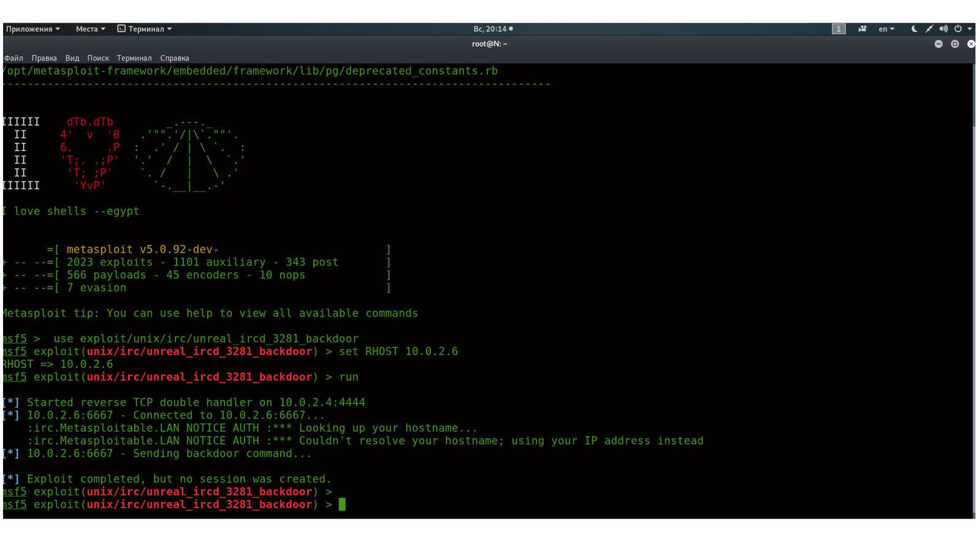The image size is (980, 551).
Task: Click the 'I love shells --egypt' text
Action: tap(71, 211)
